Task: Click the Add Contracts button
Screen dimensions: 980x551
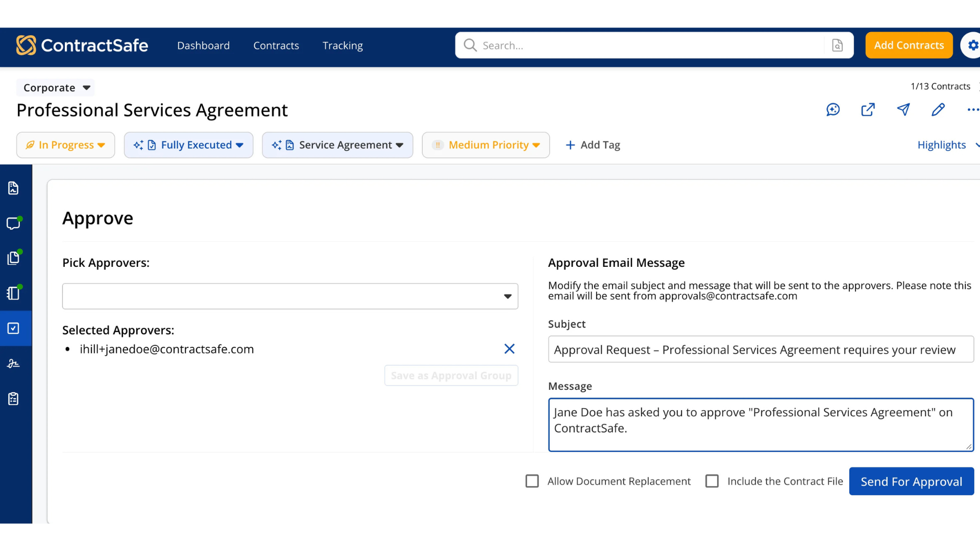Action: point(909,45)
